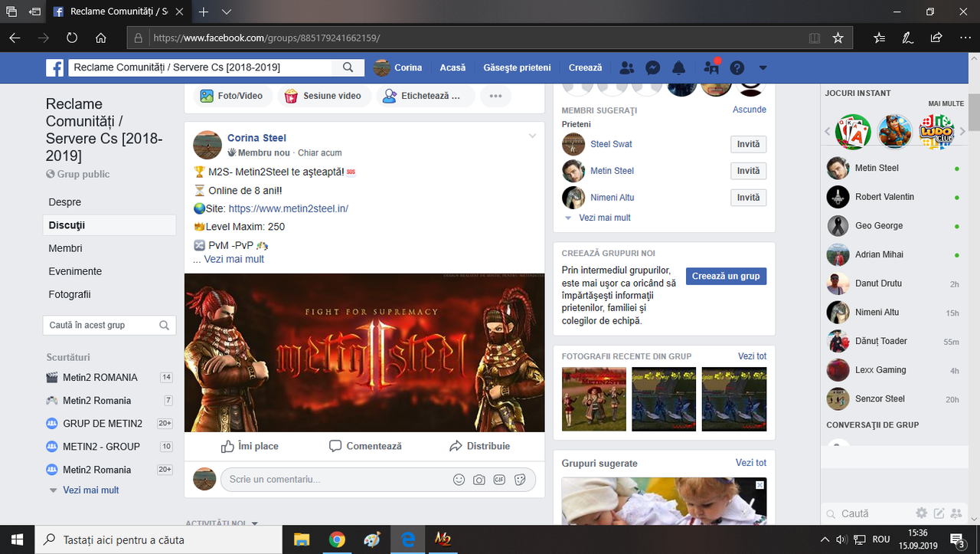
Task: Click the Like thumbs-up Îmi place button
Action: tap(250, 446)
